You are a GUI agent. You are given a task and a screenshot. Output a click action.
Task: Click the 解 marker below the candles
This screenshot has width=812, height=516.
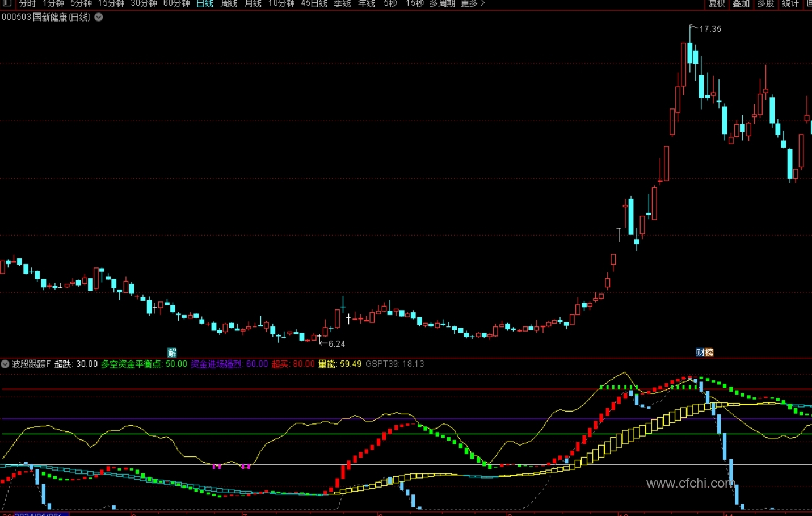coord(172,353)
